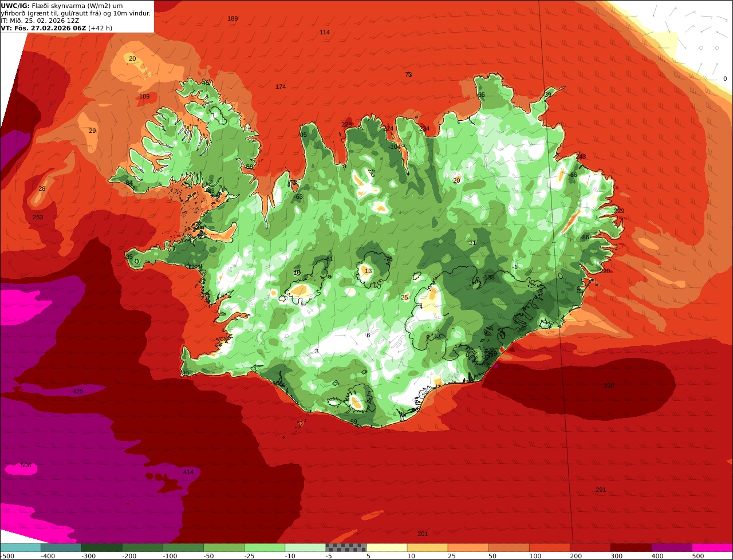
Task: Click the yellow-orange swatch between 10 and 25
Action: coord(427,547)
